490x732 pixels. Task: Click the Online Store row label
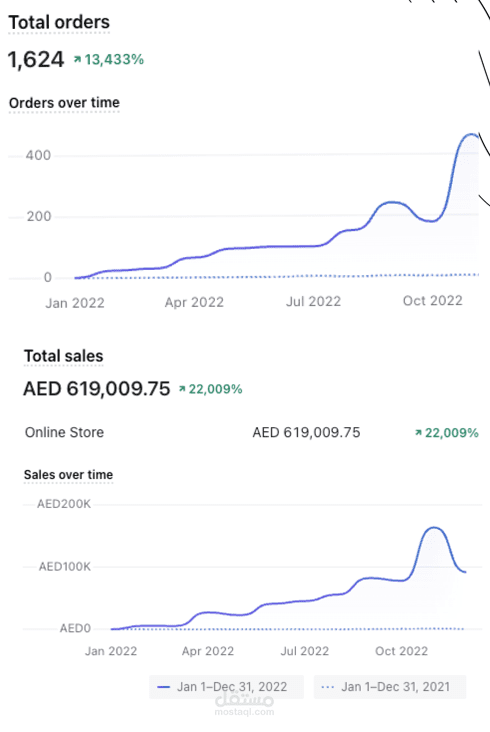(x=64, y=432)
